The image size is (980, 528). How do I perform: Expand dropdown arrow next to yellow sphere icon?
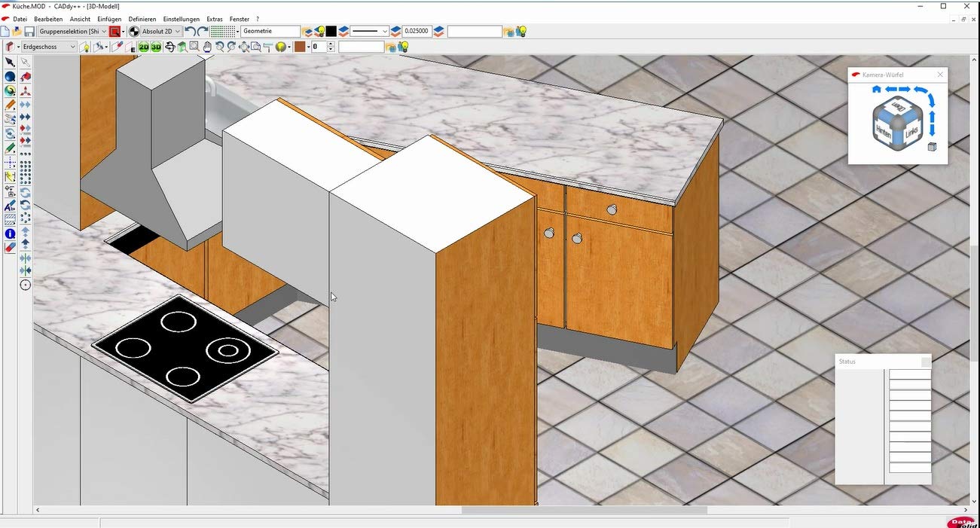[289, 47]
